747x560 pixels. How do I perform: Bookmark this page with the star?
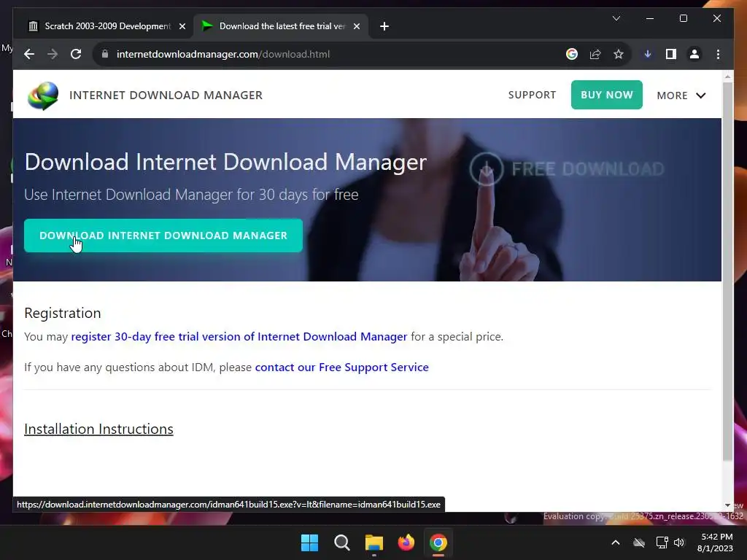619,54
